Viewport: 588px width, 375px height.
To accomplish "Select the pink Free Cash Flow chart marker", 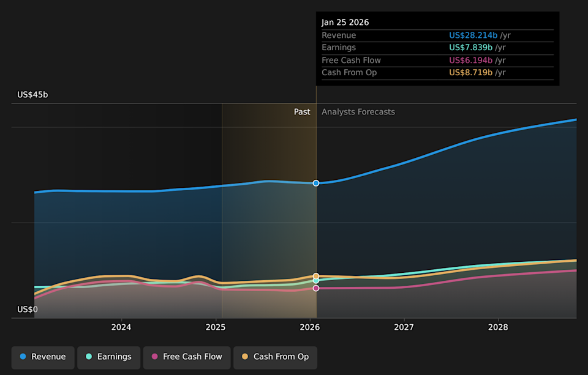I will (315, 288).
